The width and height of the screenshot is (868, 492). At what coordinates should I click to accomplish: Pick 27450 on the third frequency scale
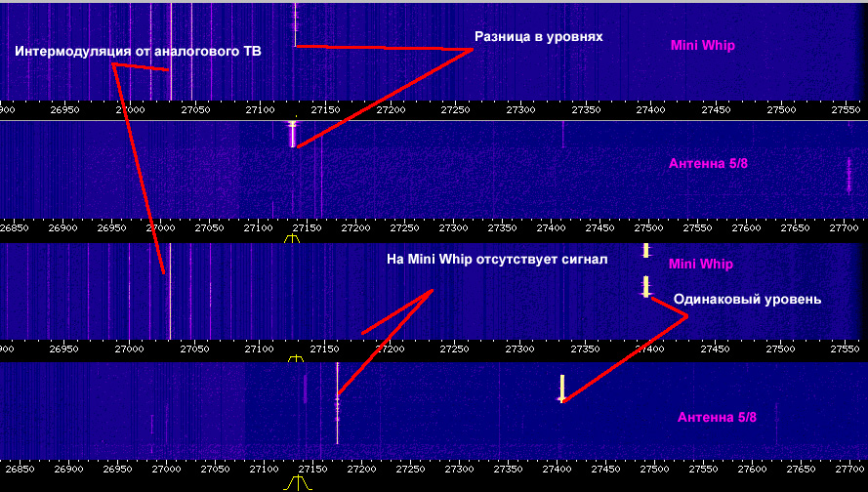pyautogui.click(x=716, y=348)
